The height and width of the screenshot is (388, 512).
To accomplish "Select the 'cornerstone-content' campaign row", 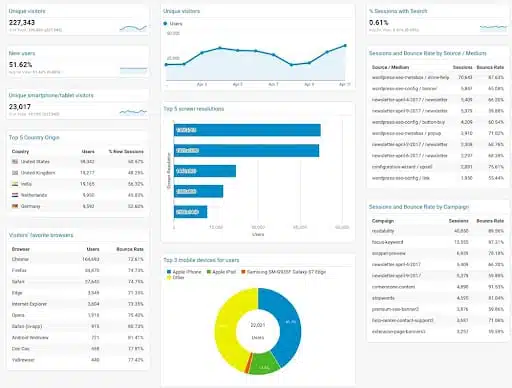I will tap(438, 287).
